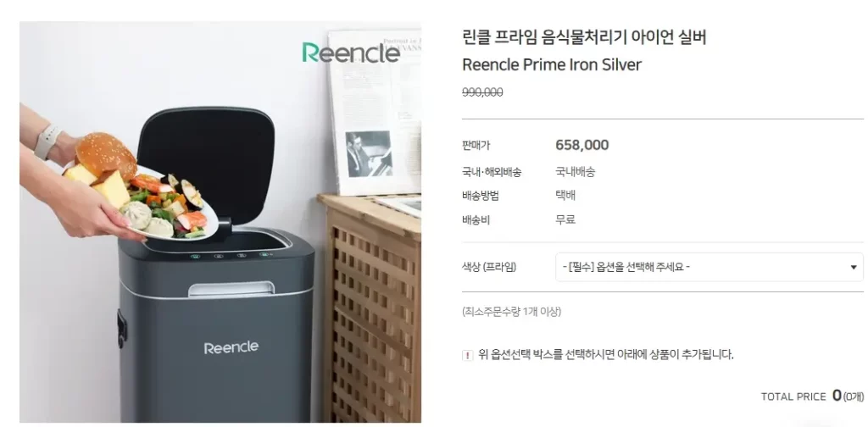Click the red exclamation notice icon
The image size is (868, 427).
point(468,356)
